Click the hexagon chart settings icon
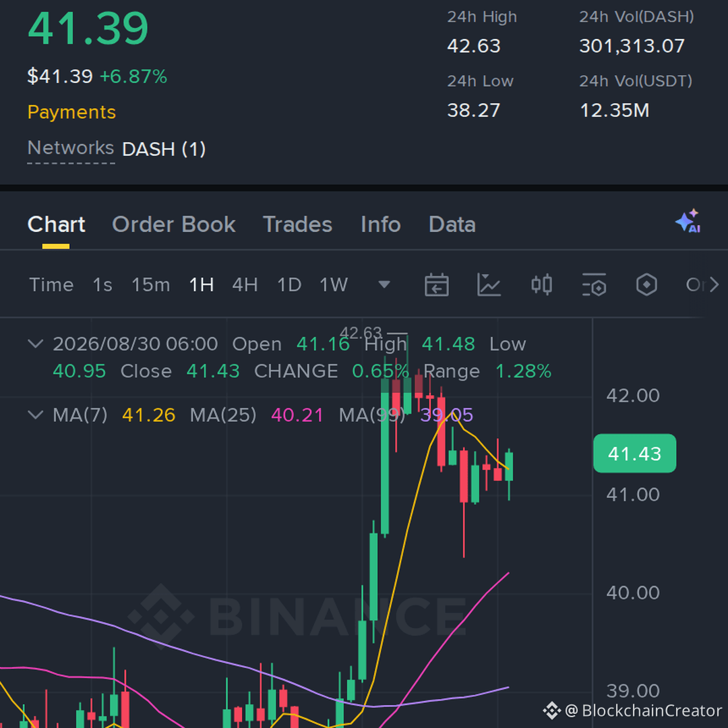 [x=646, y=284]
